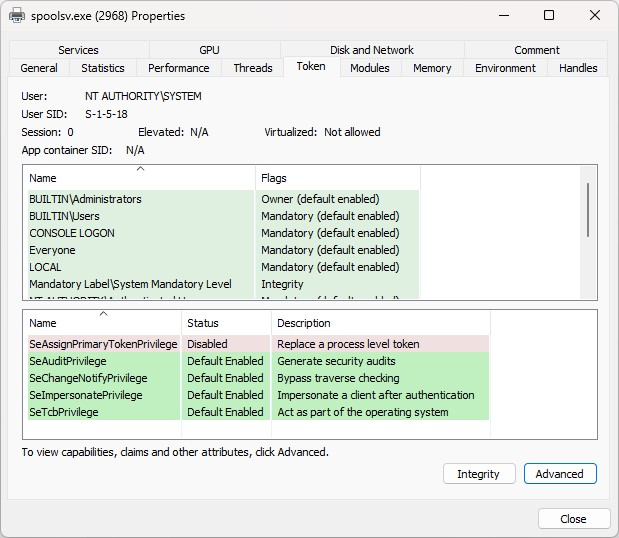The image size is (619, 538).
Task: Click the groups list vertical scrollbar
Action: pos(589,208)
